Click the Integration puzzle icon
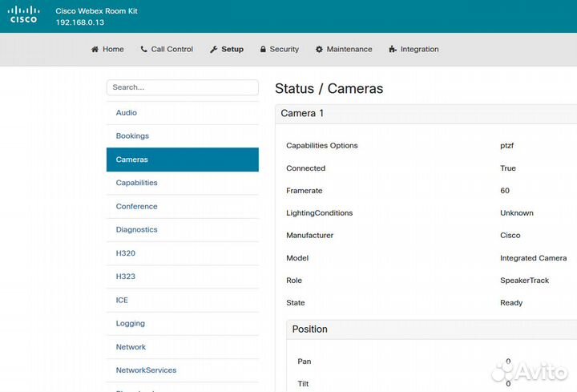The image size is (577, 392). [393, 50]
